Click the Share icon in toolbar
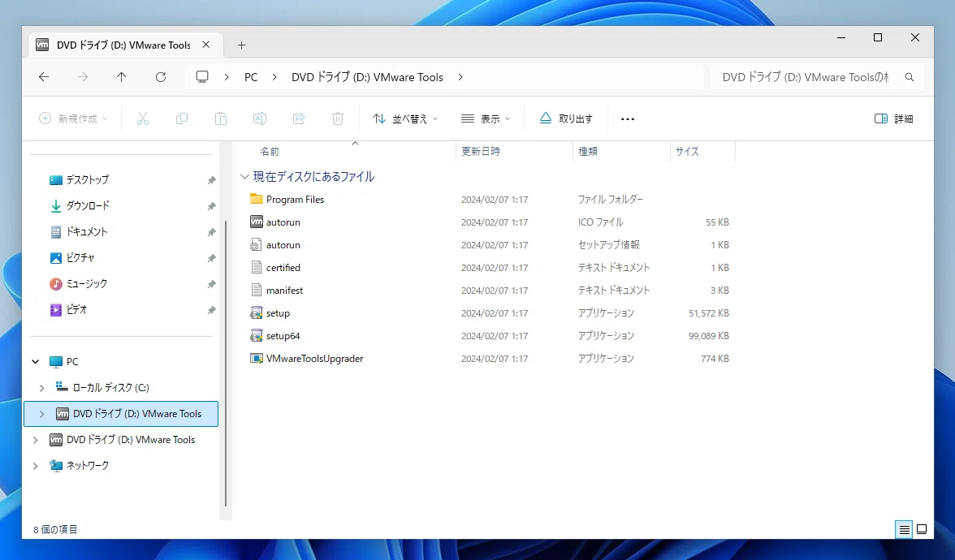Viewport: 955px width, 560px height. coord(299,118)
